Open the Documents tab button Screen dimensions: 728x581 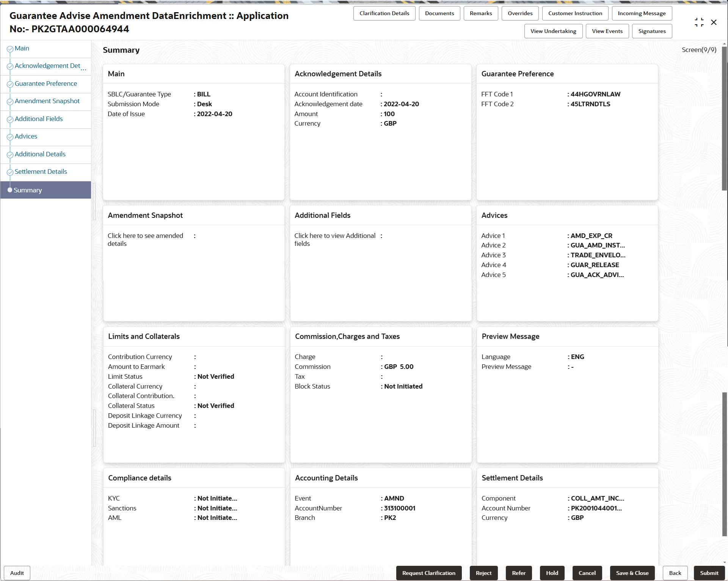(x=439, y=13)
